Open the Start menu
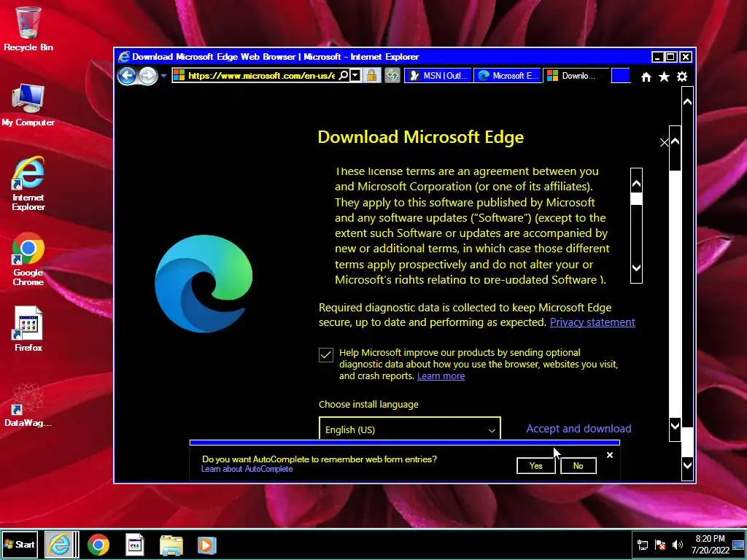747x560 pixels. pyautogui.click(x=20, y=544)
